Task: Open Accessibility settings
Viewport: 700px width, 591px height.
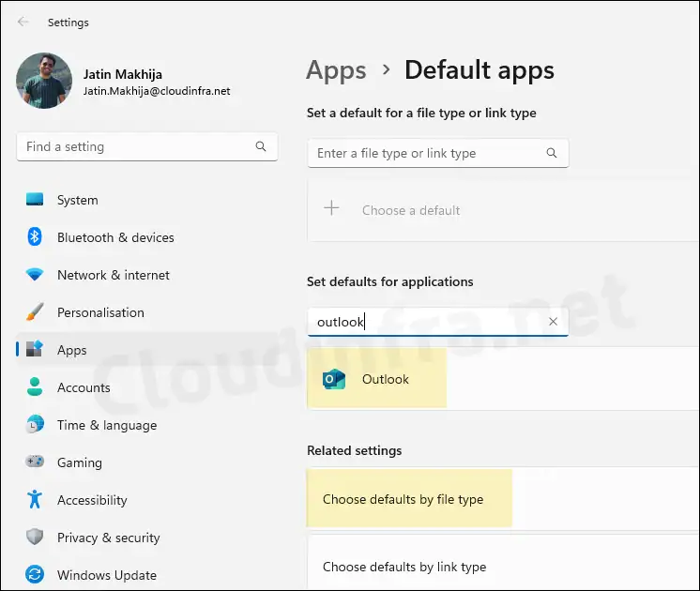Action: coord(147,500)
